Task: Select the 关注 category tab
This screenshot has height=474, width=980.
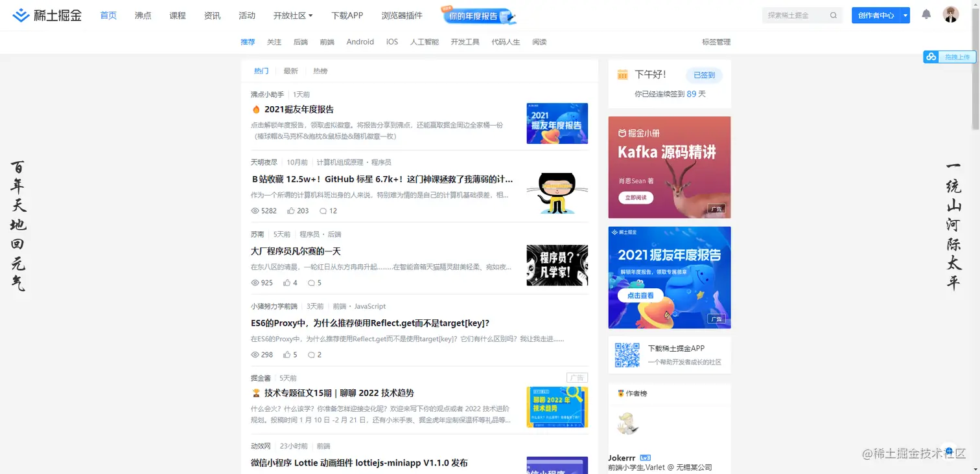Action: click(x=274, y=42)
